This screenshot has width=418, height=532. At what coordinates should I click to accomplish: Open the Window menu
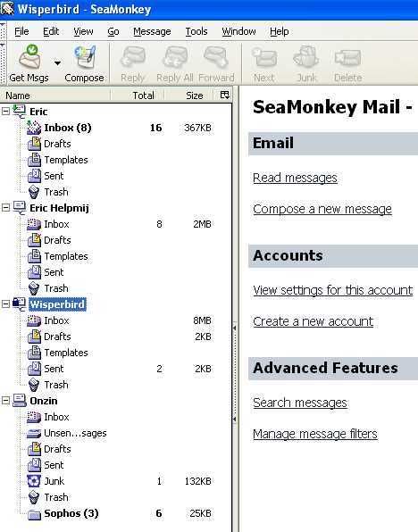[x=238, y=31]
